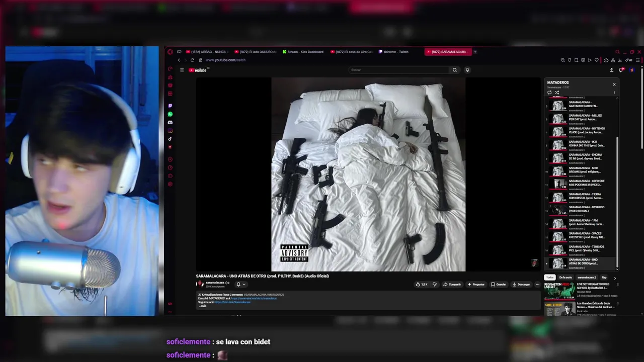Select the SARAMALACARA active browser tab
Image resolution: width=644 pixels, height=362 pixels.
coord(447,52)
